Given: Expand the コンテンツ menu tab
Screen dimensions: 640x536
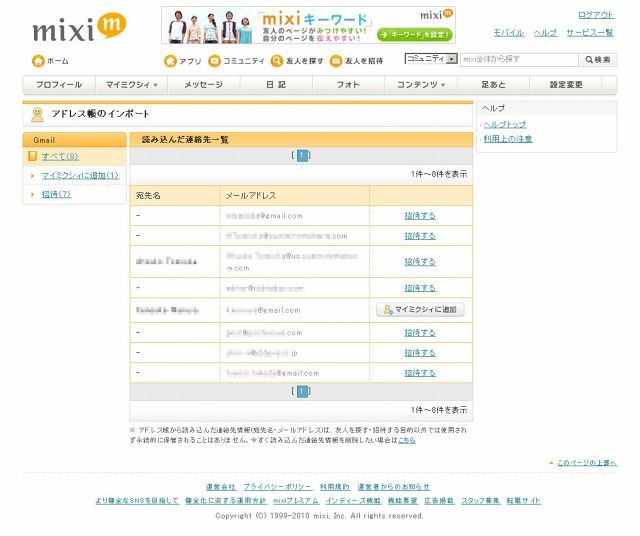Looking at the screenshot, I should pyautogui.click(x=421, y=85).
